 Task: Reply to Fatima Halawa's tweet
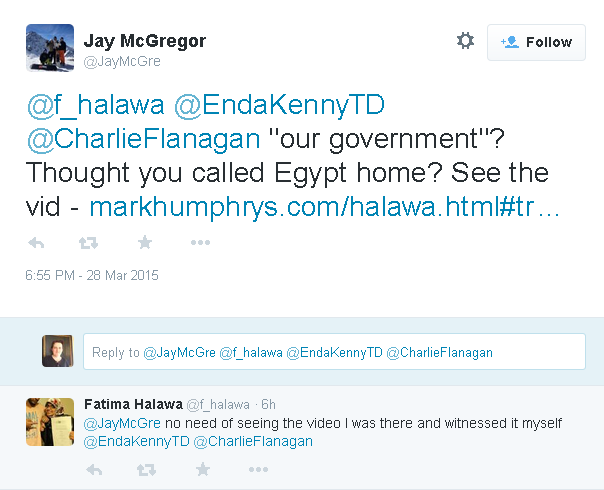tap(95, 469)
